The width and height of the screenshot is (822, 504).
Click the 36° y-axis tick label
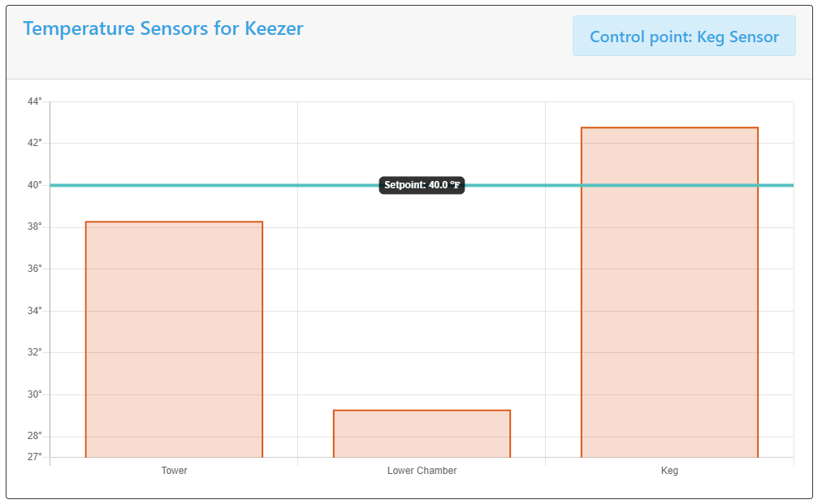tap(35, 269)
